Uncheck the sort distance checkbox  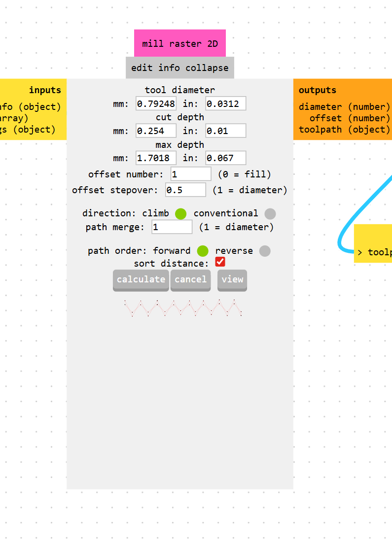click(x=220, y=262)
